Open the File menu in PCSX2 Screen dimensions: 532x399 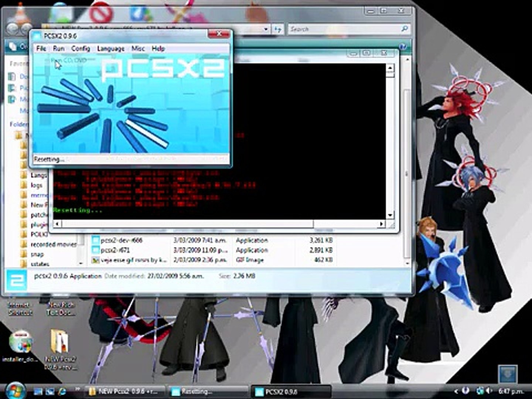pos(41,48)
